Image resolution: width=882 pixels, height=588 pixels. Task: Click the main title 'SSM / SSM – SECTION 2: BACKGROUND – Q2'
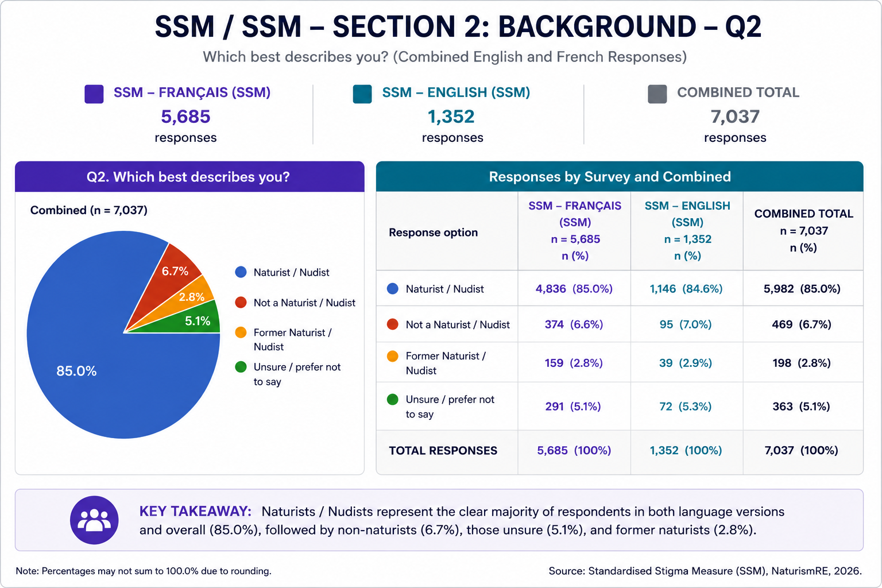[458, 27]
